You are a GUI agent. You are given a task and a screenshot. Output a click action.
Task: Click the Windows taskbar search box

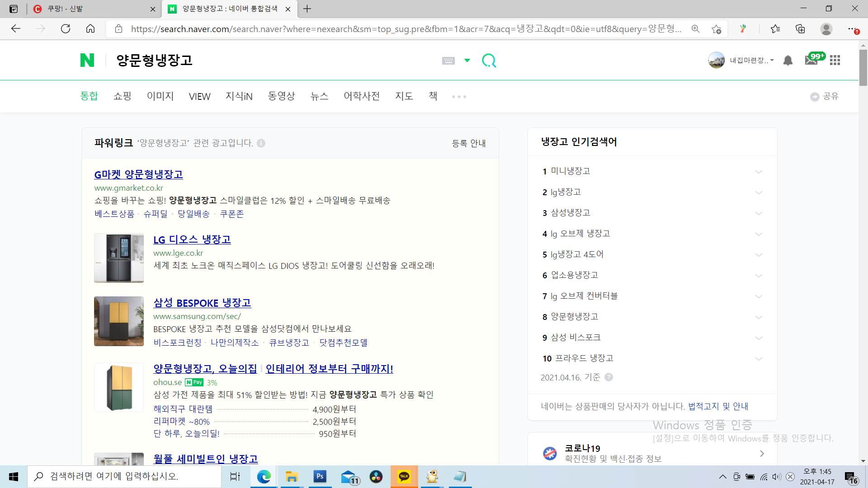coord(124,477)
